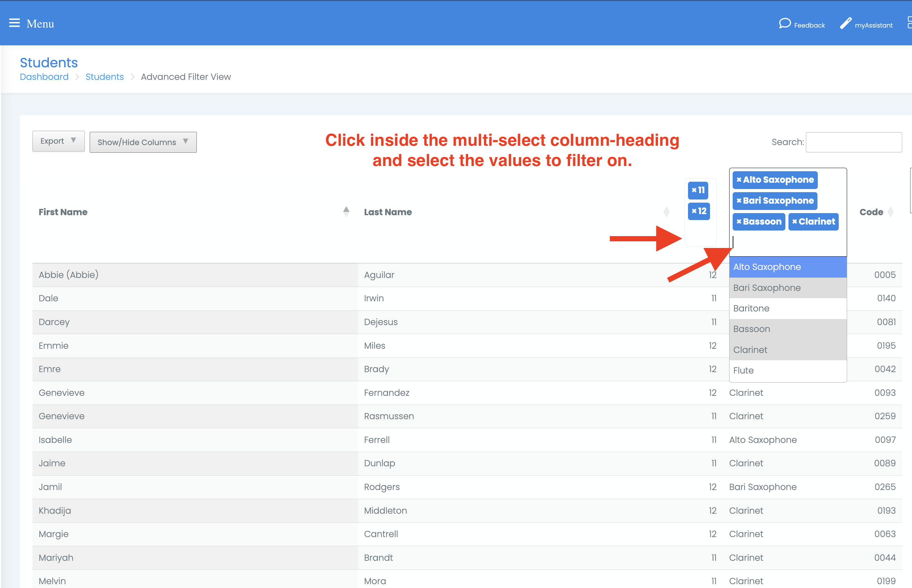The height and width of the screenshot is (588, 912).
Task: Open the Export dropdown
Action: (x=58, y=141)
